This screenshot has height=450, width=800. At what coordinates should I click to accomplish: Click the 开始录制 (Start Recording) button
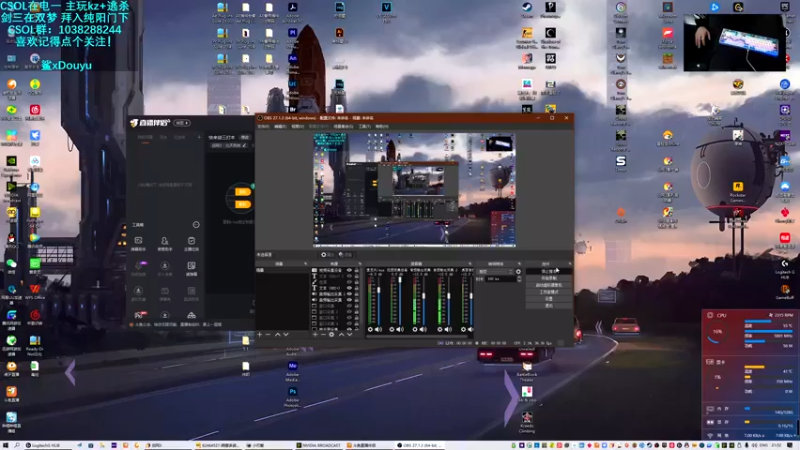pos(548,278)
